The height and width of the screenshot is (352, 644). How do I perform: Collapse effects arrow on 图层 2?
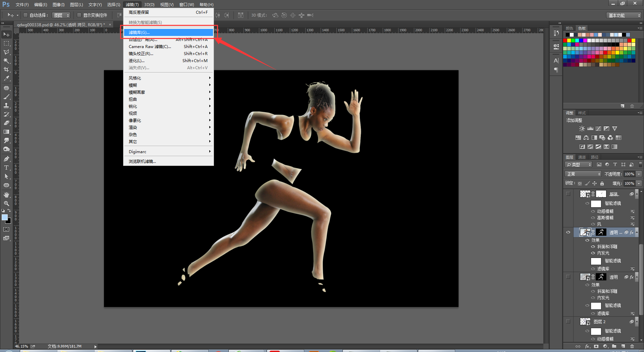(x=637, y=322)
